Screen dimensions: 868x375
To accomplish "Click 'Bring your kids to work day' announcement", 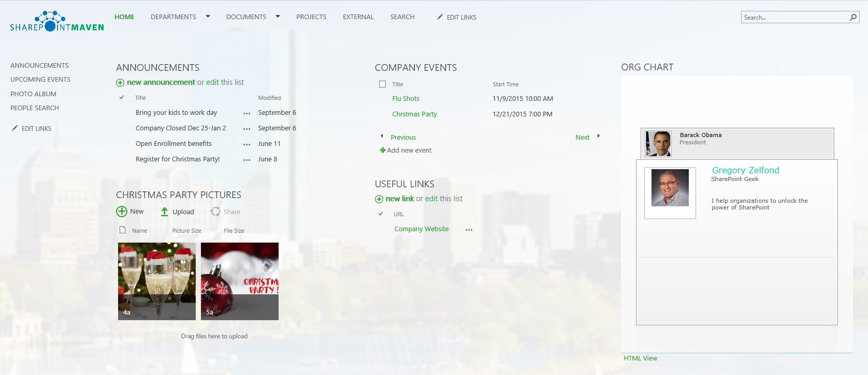I will pyautogui.click(x=176, y=113).
